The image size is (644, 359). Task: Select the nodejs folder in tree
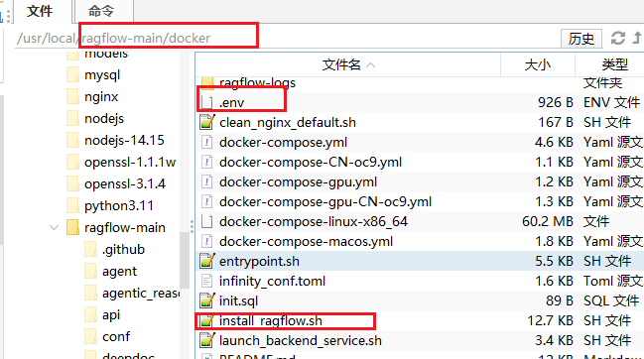point(104,119)
